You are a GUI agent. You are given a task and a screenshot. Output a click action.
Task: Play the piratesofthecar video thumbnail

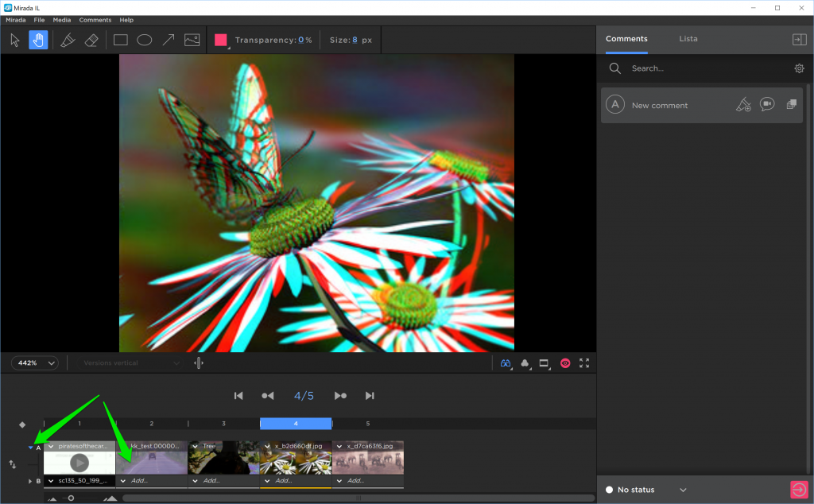79,463
